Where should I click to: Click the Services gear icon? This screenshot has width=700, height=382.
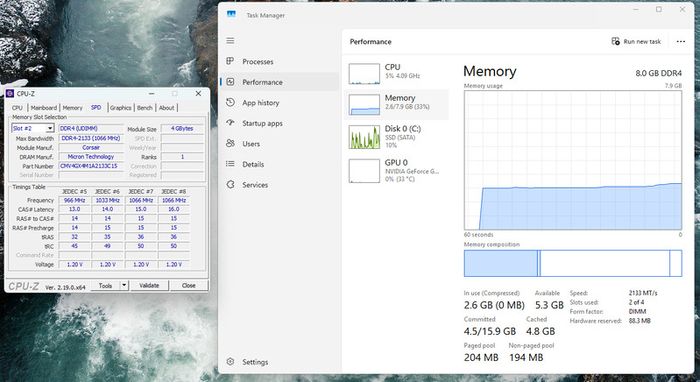tap(230, 184)
